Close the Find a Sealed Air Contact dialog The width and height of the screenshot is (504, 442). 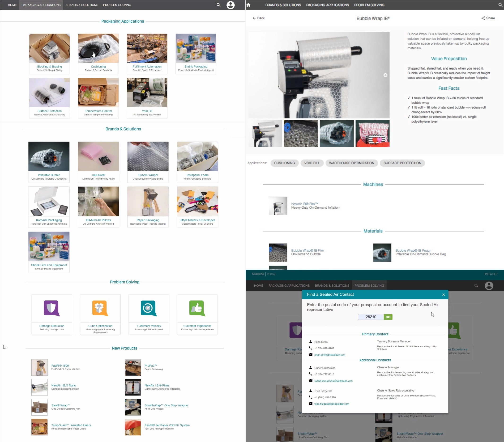point(443,295)
